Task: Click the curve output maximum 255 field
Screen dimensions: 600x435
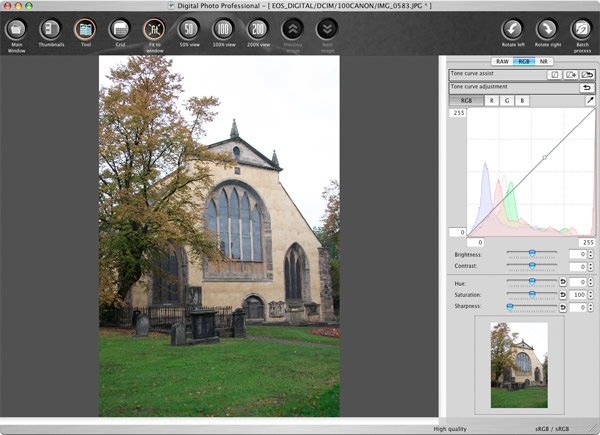Action: pos(458,113)
